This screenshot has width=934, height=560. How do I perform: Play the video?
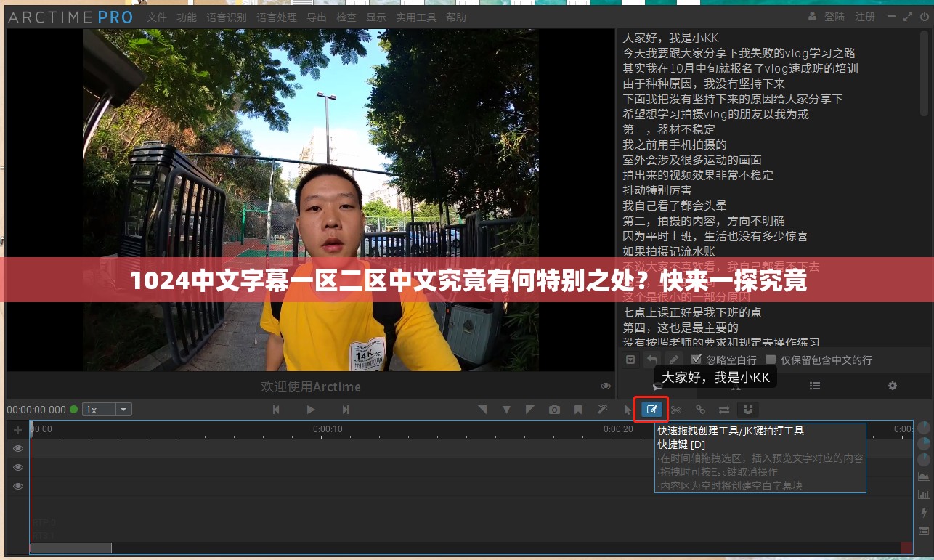[x=311, y=410]
